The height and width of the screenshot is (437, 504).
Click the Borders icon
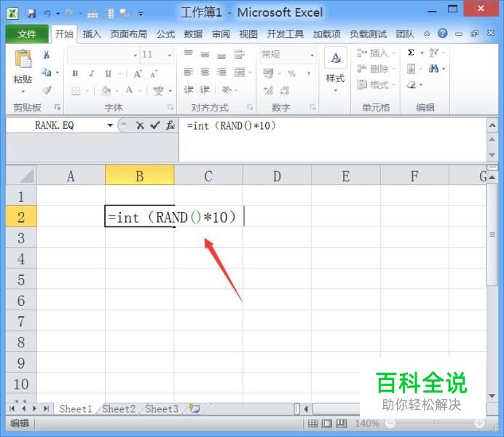pos(76,91)
